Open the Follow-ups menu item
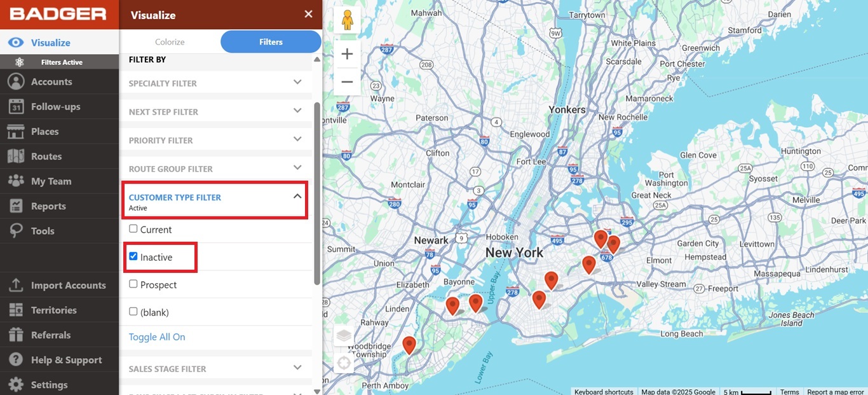This screenshot has width=868, height=395. 59,106
